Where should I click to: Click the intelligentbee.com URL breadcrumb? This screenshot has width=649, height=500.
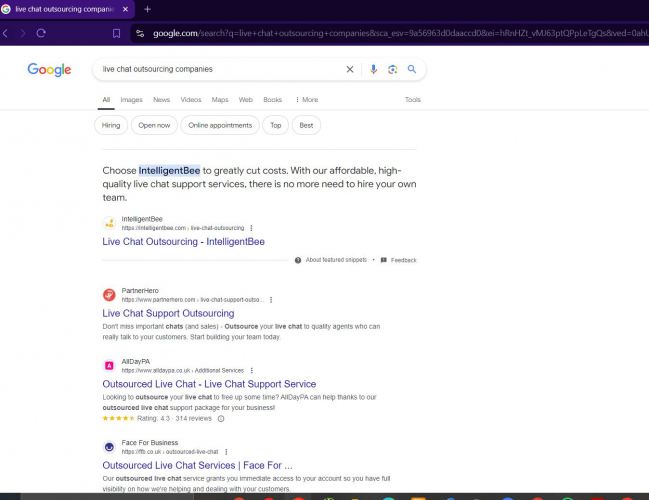click(x=183, y=228)
